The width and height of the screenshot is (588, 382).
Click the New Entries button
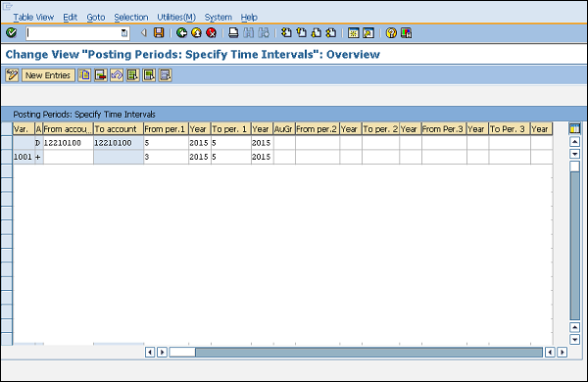(48, 75)
